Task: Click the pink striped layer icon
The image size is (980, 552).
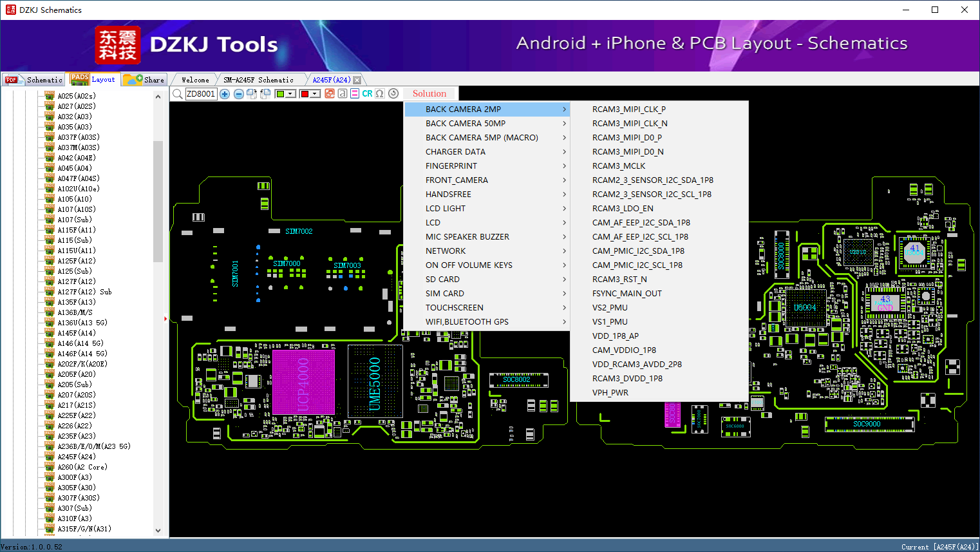Action: pos(355,94)
